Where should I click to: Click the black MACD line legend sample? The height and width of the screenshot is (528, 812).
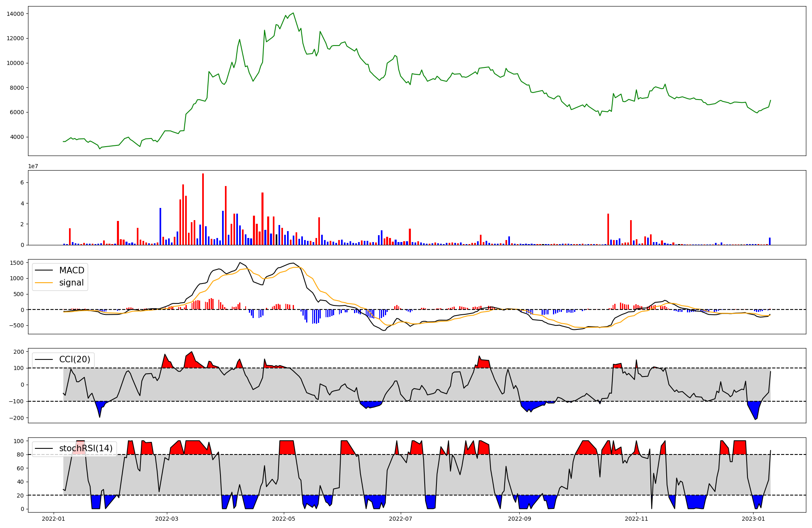coord(44,270)
